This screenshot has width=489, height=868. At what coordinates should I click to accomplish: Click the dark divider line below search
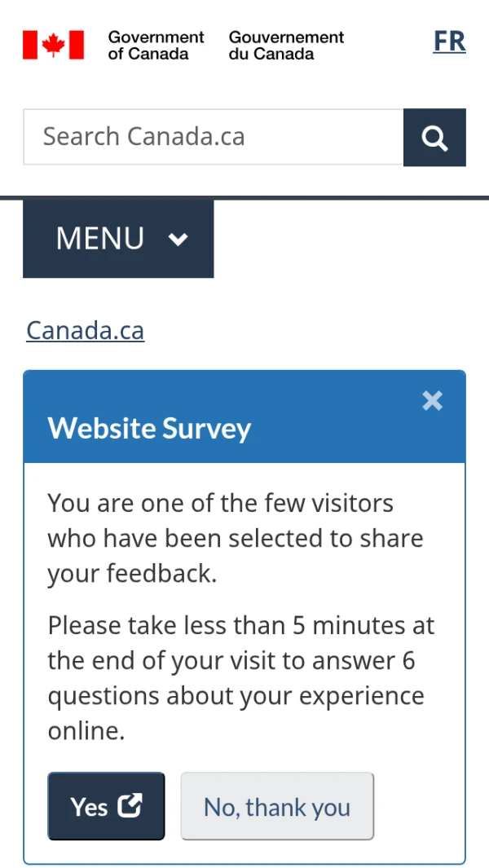pos(244,197)
